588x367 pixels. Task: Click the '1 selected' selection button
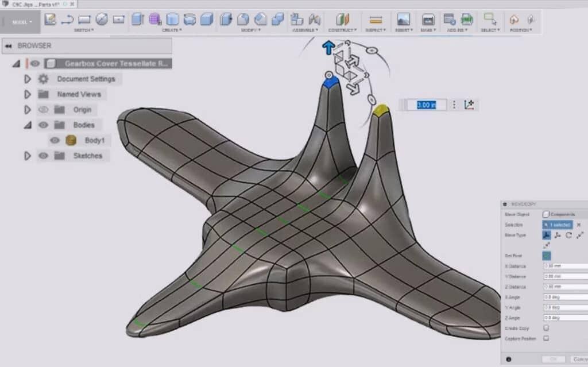557,225
